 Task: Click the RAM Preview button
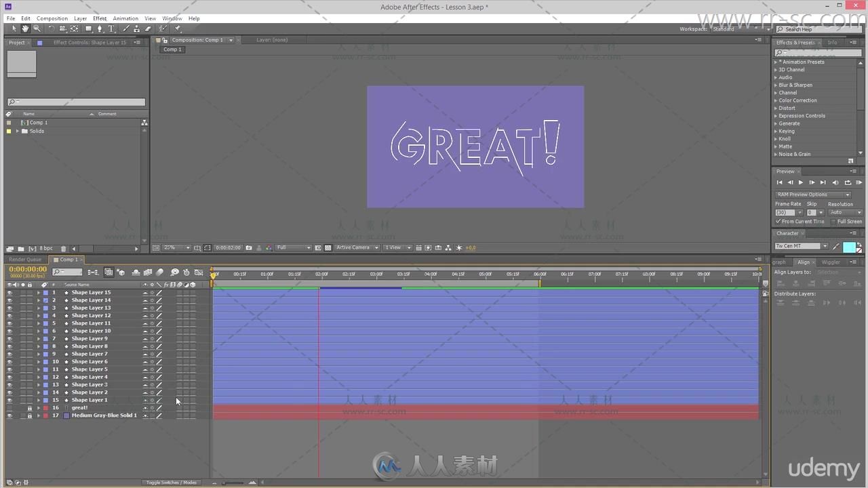point(859,182)
